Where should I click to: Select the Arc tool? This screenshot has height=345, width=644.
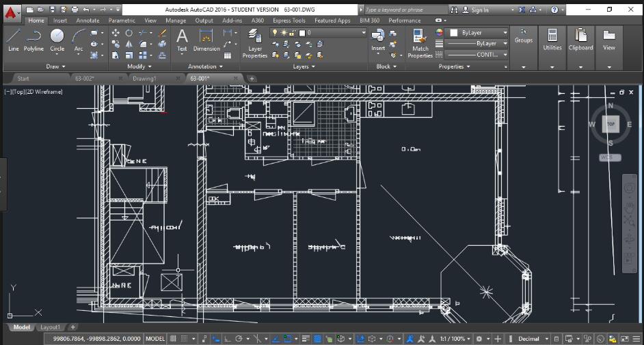click(79, 40)
